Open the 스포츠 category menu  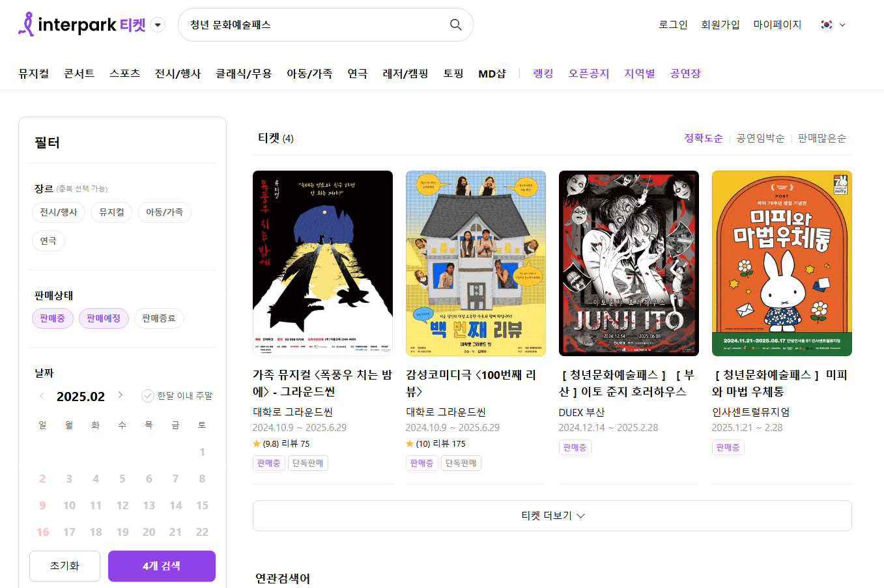coord(124,74)
